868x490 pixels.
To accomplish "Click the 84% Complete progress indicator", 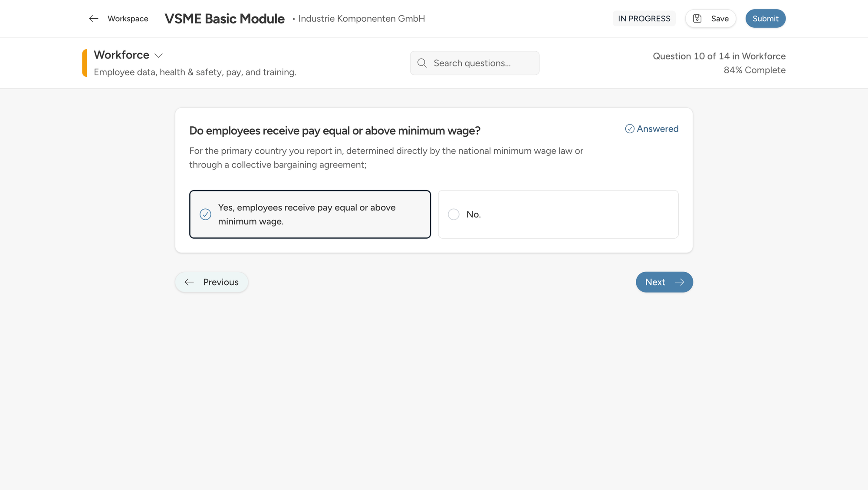I will (x=754, y=70).
